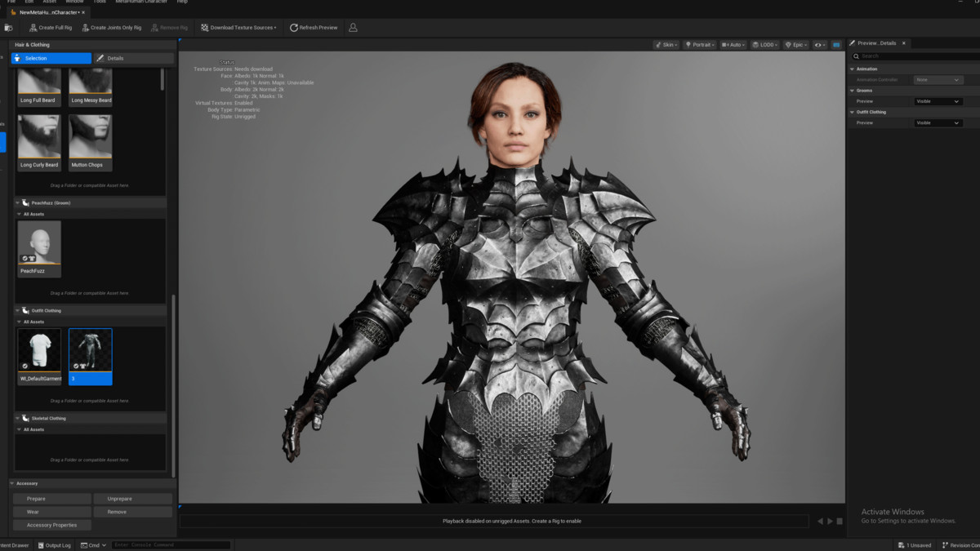Click the Wear button

[x=52, y=512]
